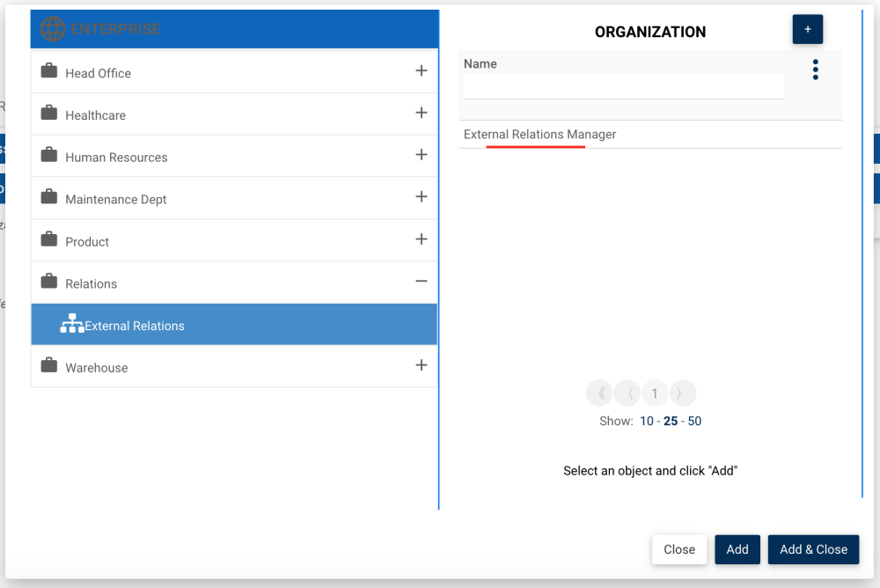Viewport: 880px width, 588px height.
Task: Select the Human Resources row label
Action: point(116,158)
